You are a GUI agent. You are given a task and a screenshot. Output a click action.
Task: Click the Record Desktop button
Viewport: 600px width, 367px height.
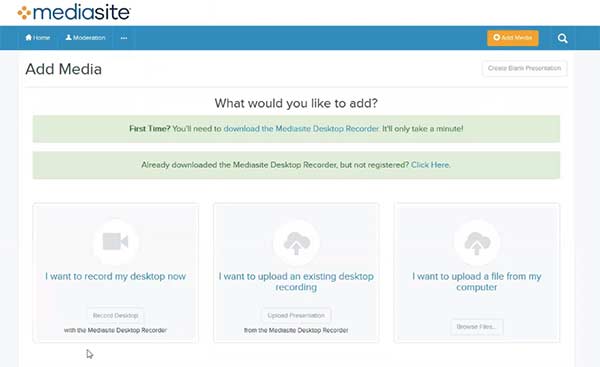point(115,316)
